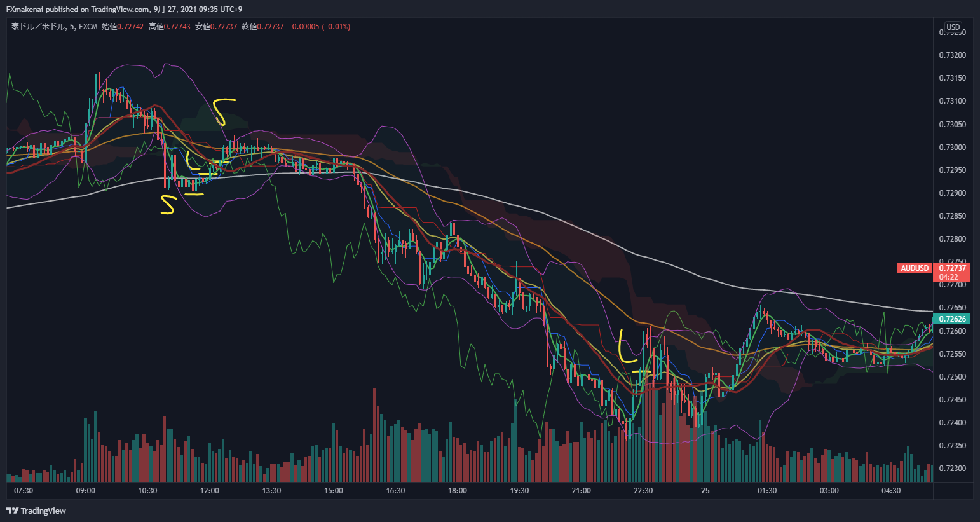Click the 0.72800 price axis label
Image resolution: width=980 pixels, height=522 pixels.
[x=952, y=239]
